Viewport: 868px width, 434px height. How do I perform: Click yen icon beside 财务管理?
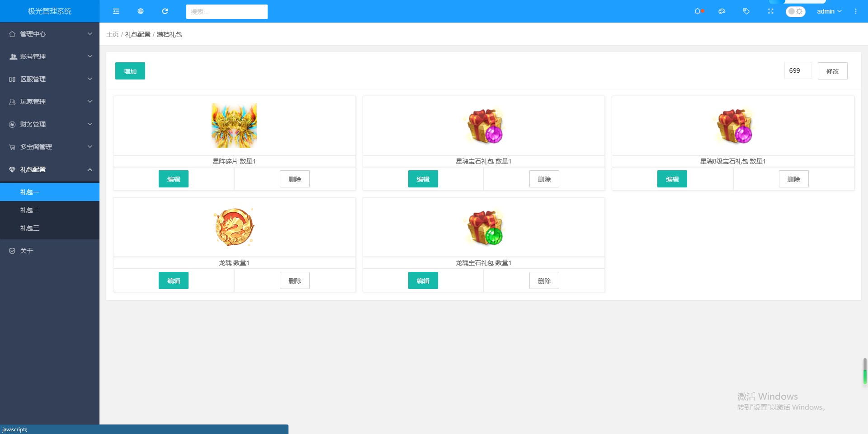tap(12, 124)
